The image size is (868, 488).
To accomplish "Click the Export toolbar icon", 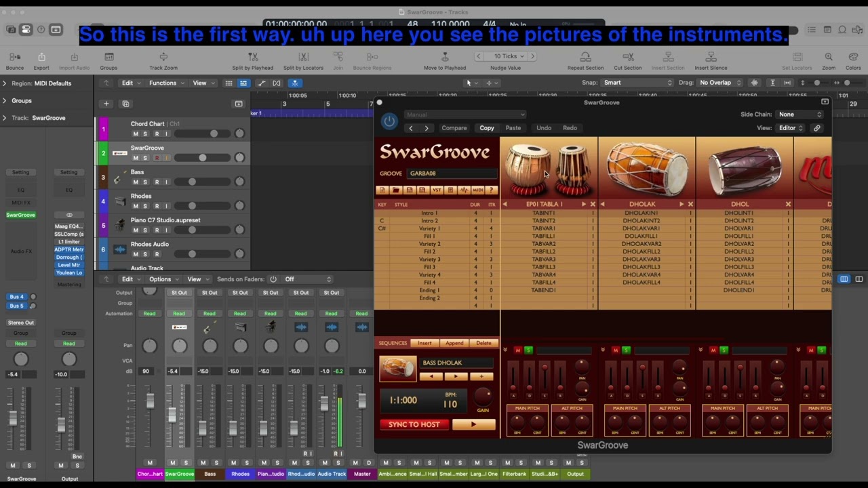I will click(41, 57).
